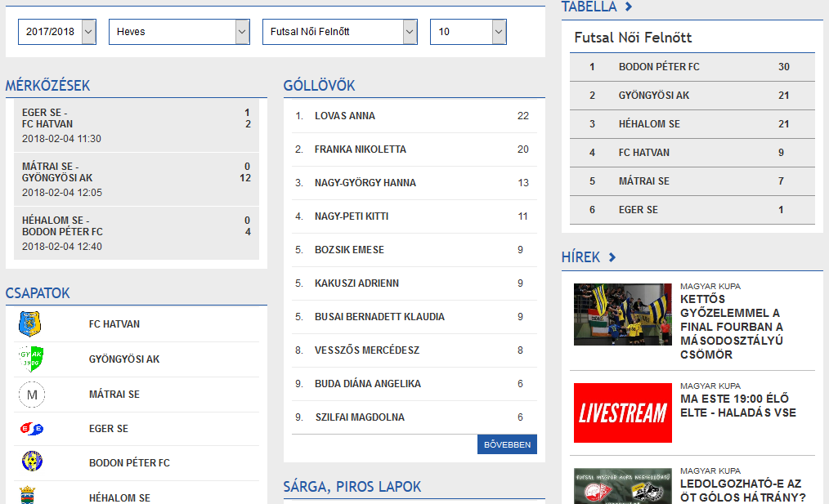Click GYÖNGYÖSI AK row in the standings table

pos(692,96)
